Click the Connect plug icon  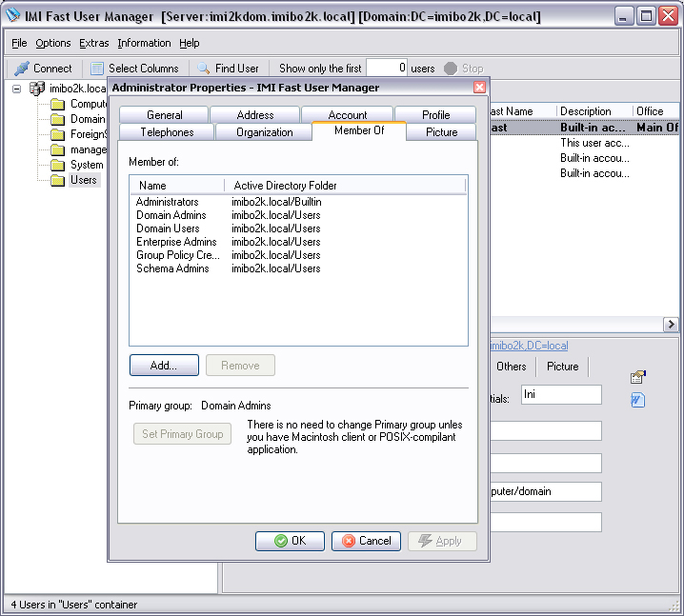[21, 69]
